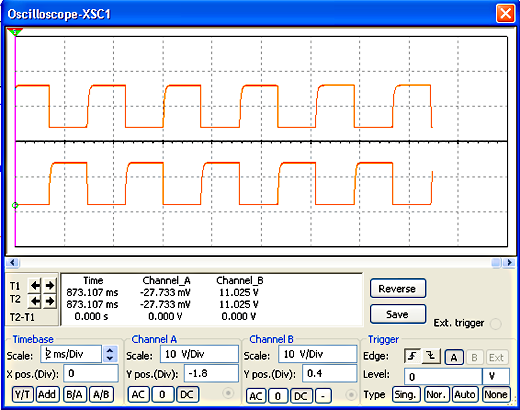Image resolution: width=520 pixels, height=410 pixels.
Task: Set Channel A coupling to 0
Action: click(x=162, y=395)
